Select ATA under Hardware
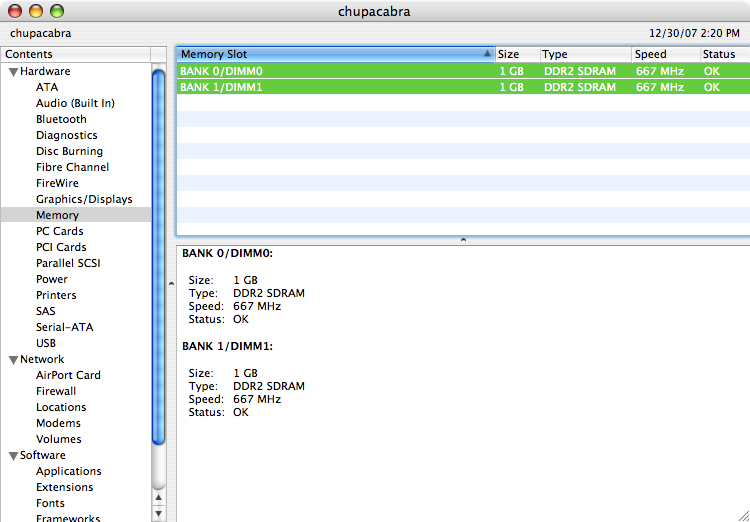The width and height of the screenshot is (750, 522). point(47,88)
